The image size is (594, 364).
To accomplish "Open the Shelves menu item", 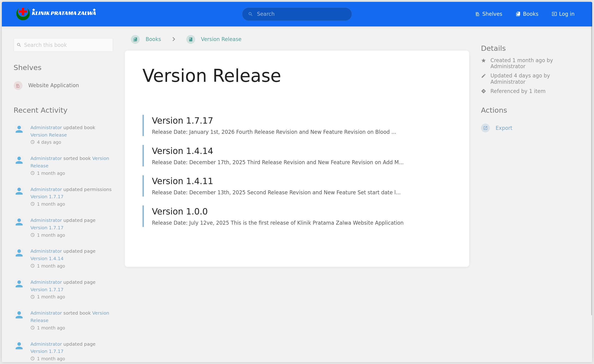I will (x=489, y=14).
